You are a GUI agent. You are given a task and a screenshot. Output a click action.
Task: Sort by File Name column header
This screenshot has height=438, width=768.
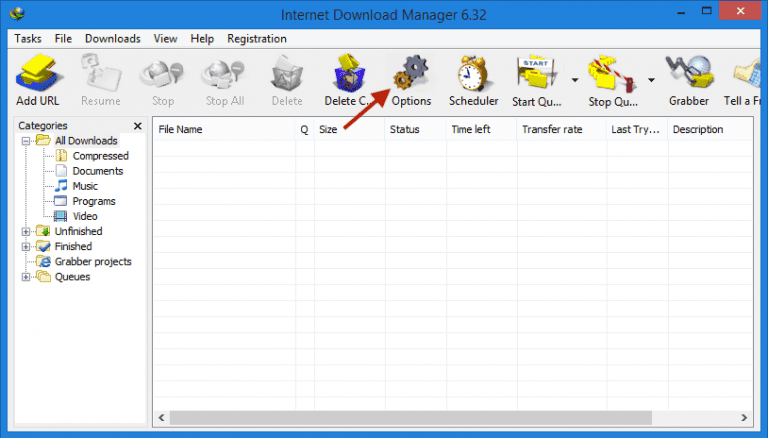[x=224, y=129]
